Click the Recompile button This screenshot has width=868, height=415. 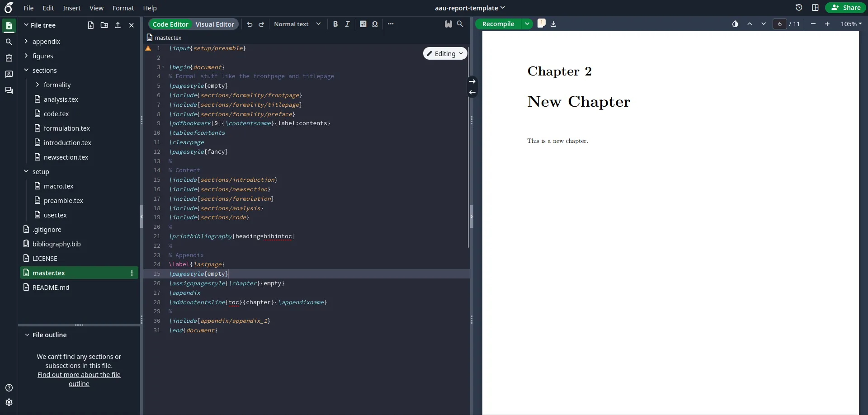click(x=499, y=24)
